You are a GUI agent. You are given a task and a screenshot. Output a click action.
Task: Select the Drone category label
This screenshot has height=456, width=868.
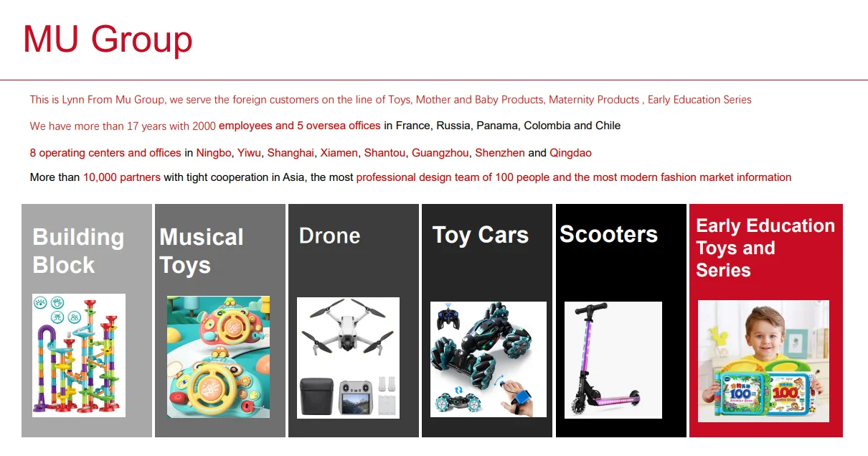(329, 236)
